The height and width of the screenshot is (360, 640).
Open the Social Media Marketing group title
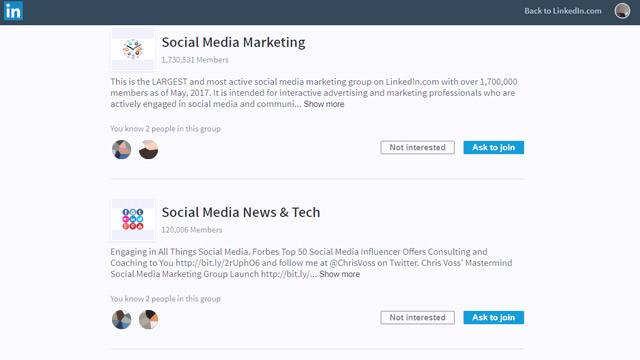tap(233, 42)
